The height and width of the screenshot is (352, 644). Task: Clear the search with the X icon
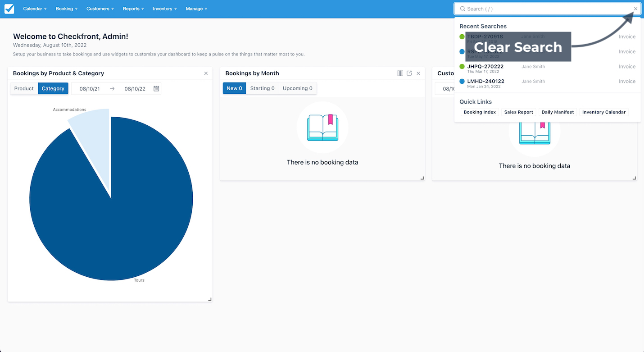click(635, 9)
